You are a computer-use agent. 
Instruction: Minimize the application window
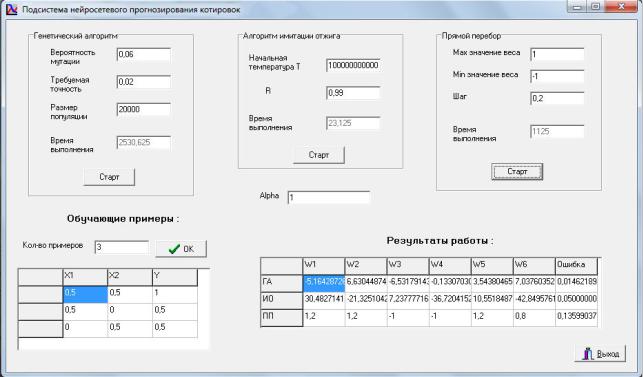[x=577, y=7]
